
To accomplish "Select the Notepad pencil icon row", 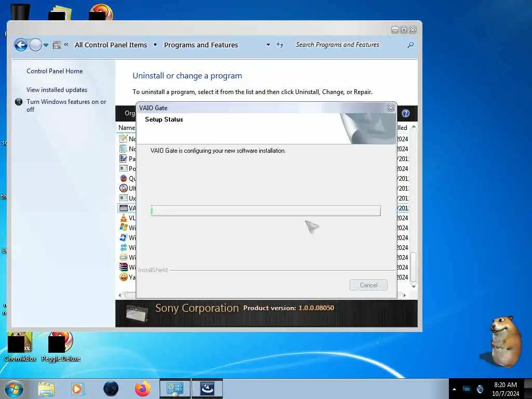I will coord(124,138).
